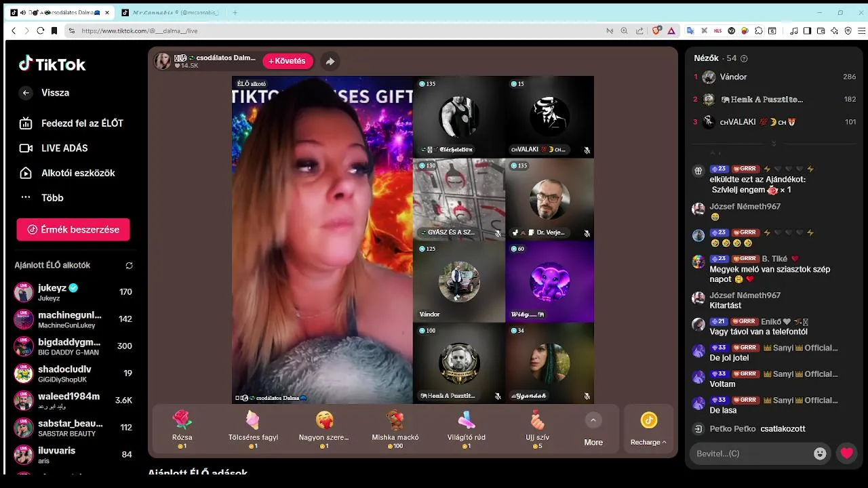The width and height of the screenshot is (868, 488).
Task: Close the csodálatos Dalma browser tab
Action: (107, 12)
